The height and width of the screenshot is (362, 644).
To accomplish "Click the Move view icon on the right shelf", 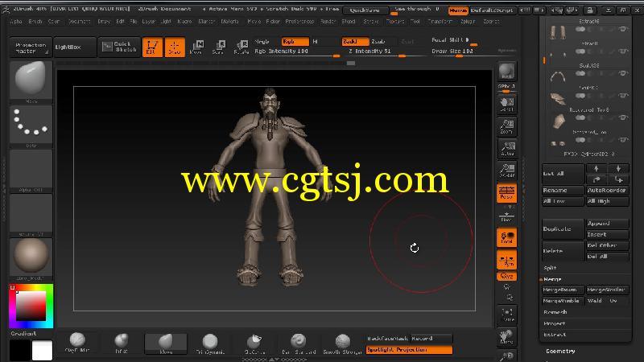I will [507, 336].
